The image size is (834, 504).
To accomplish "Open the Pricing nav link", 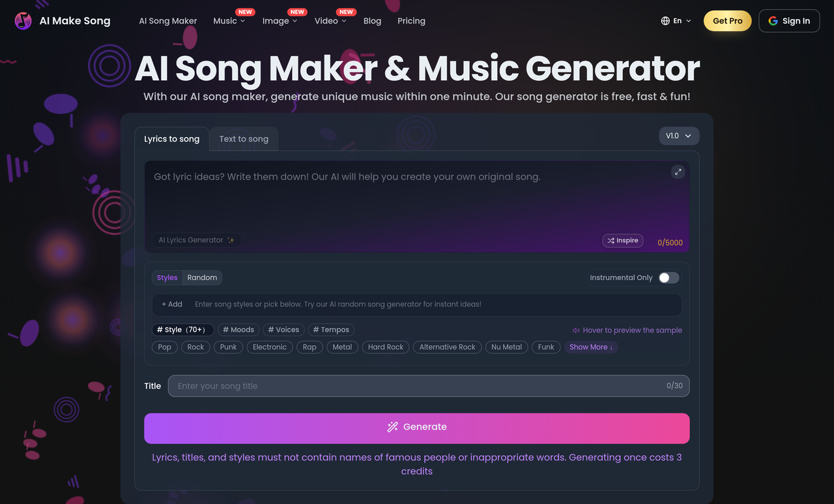I will pos(411,21).
